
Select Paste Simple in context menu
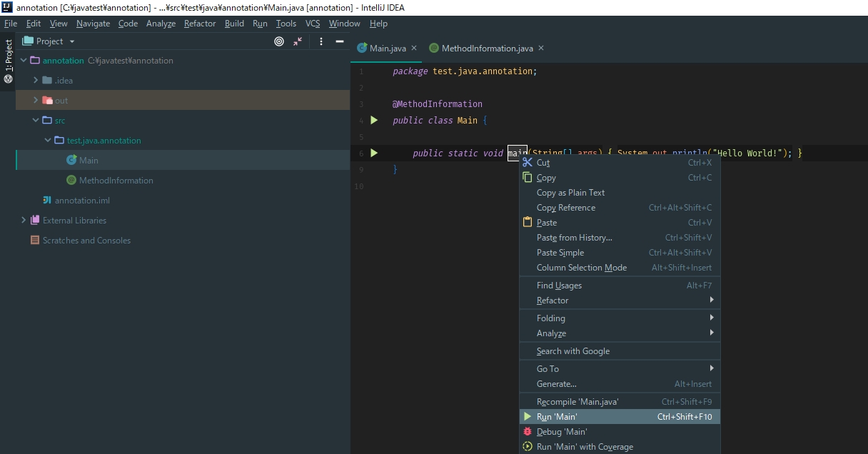[620, 253]
